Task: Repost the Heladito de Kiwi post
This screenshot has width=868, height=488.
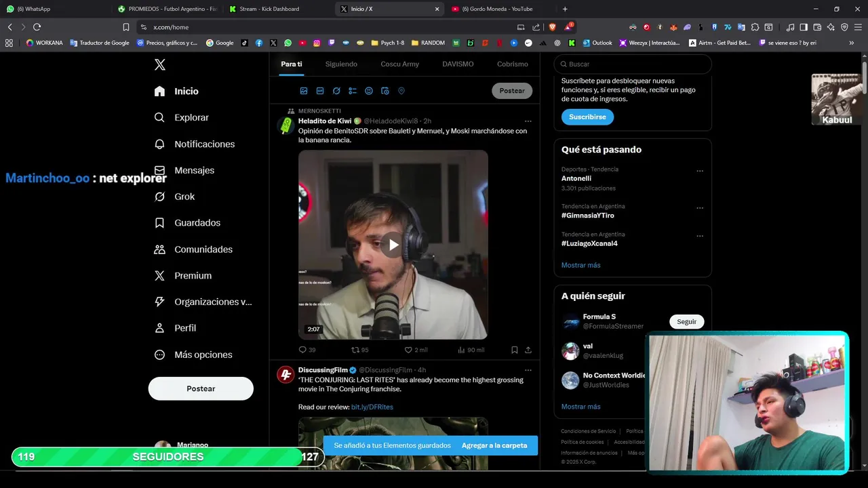Action: [x=360, y=350]
